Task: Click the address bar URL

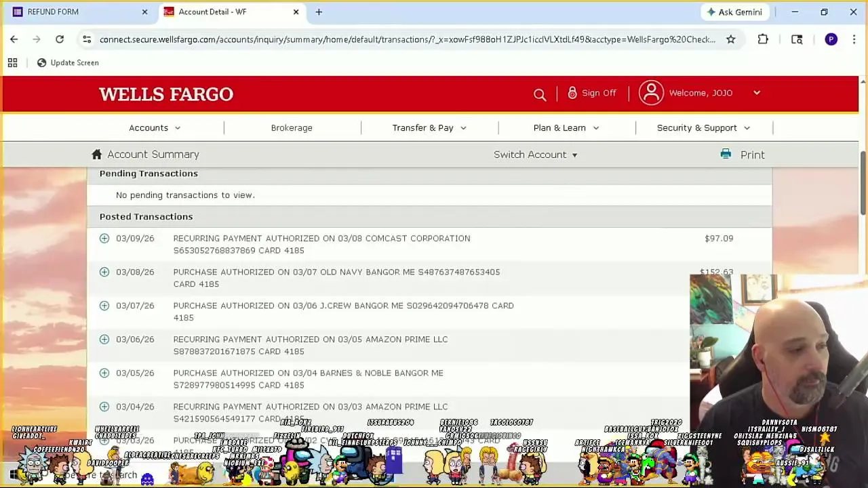Action: tap(407, 39)
